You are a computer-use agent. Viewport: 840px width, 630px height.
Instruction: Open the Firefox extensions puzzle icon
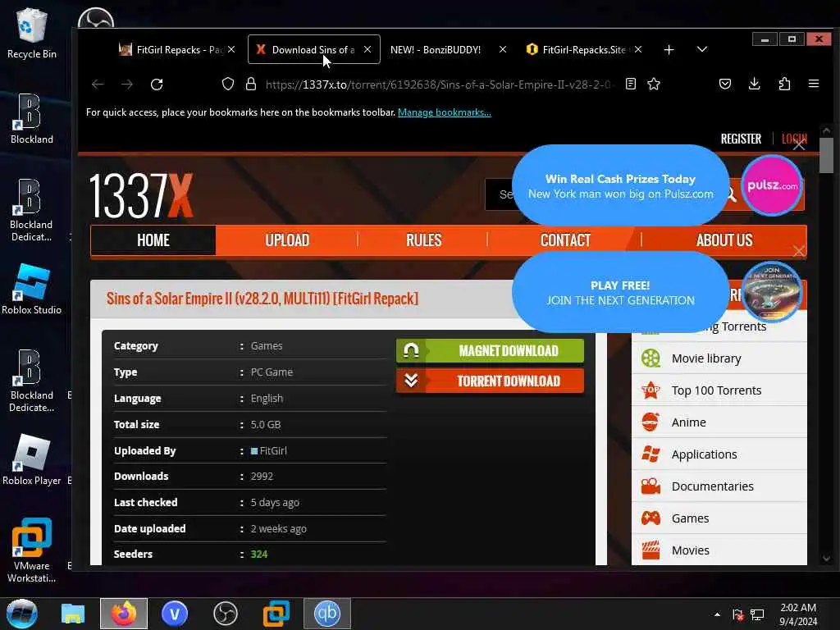(784, 84)
